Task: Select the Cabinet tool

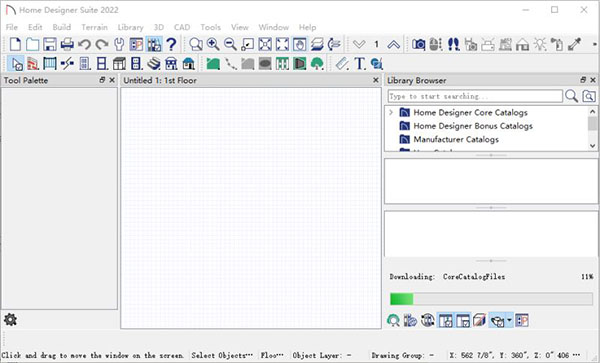Action: [x=119, y=63]
